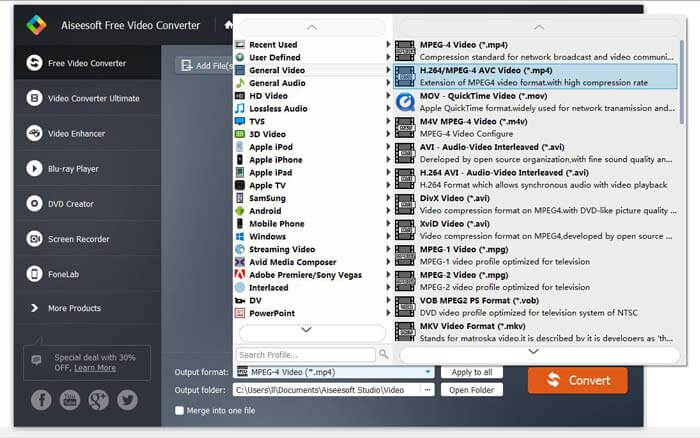
Task: Choose M4V MPEG-4 Video (*.m4v)
Action: 536,128
